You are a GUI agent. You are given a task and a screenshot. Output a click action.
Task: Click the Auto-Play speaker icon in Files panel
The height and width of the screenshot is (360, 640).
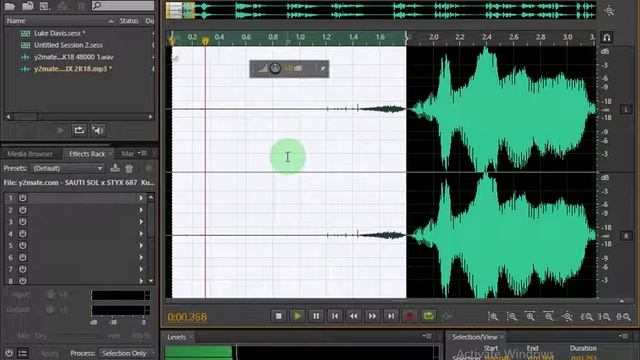(x=98, y=130)
